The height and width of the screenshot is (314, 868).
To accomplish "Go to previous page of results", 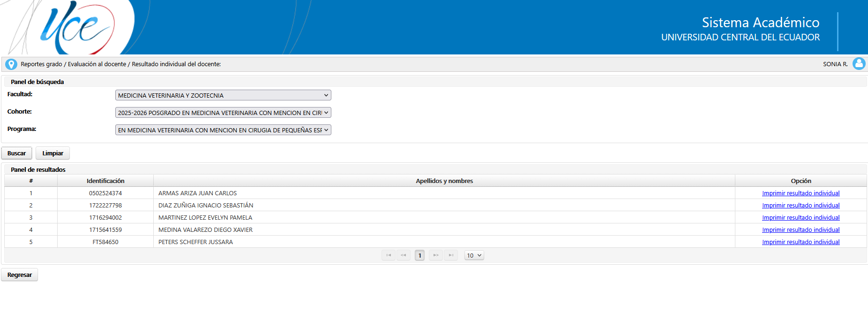I will (404, 255).
